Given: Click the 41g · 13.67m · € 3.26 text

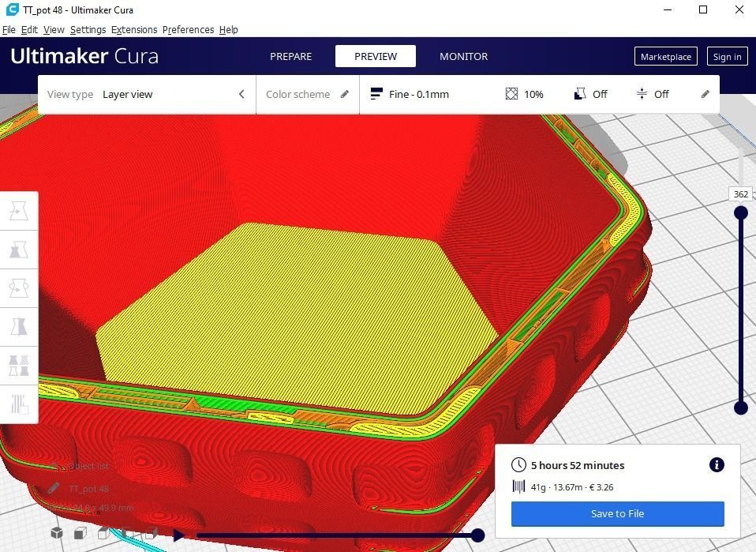Looking at the screenshot, I should click(572, 487).
